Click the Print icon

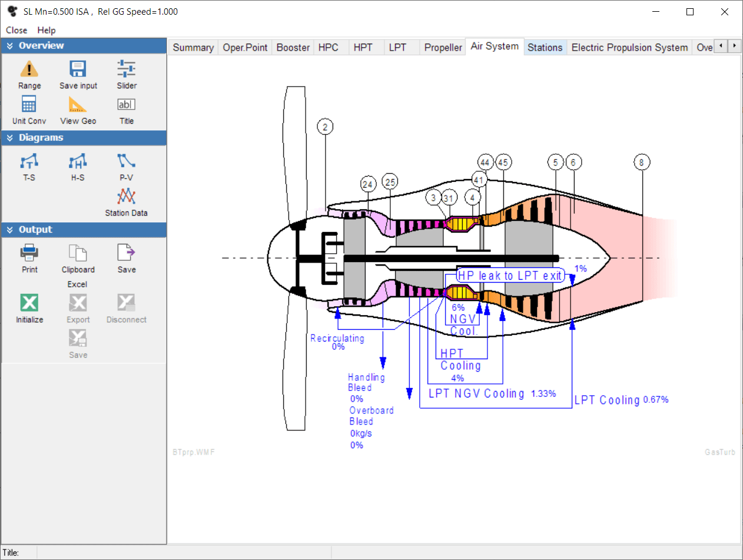(29, 254)
